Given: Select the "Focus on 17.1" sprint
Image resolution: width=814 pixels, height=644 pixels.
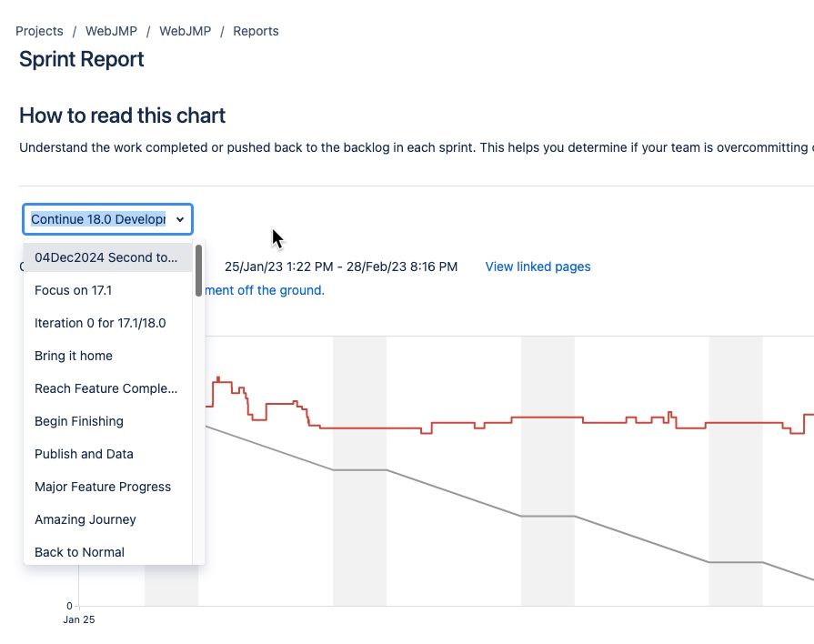Looking at the screenshot, I should pos(73,290).
